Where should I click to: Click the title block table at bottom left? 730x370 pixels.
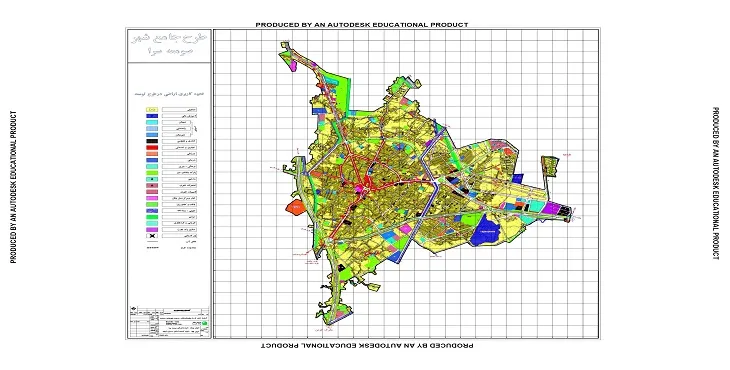169,322
